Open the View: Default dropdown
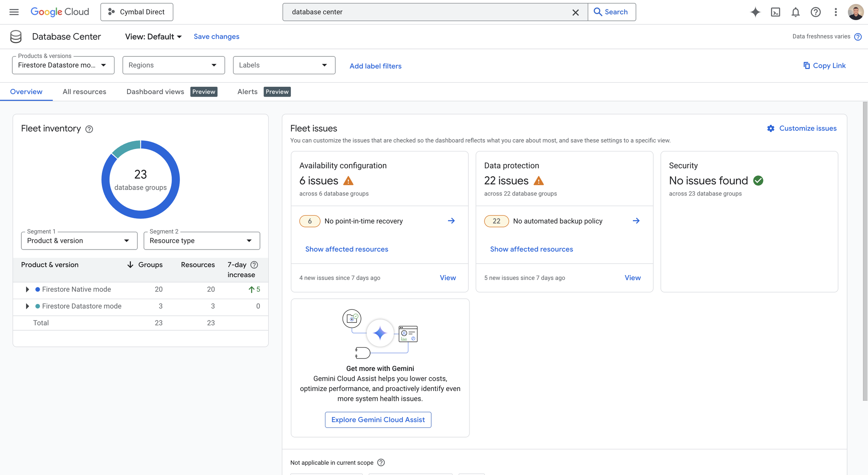Screen dimensions: 868x475 pyautogui.click(x=153, y=37)
